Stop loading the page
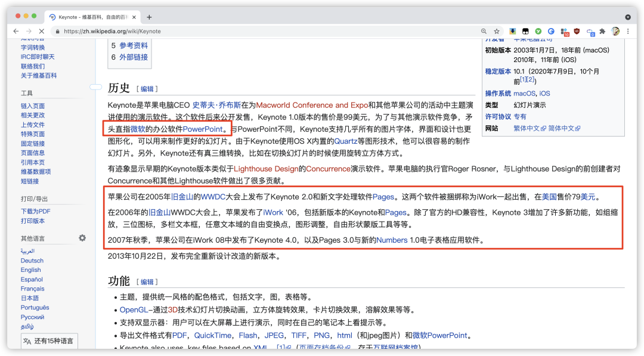 pyautogui.click(x=42, y=31)
